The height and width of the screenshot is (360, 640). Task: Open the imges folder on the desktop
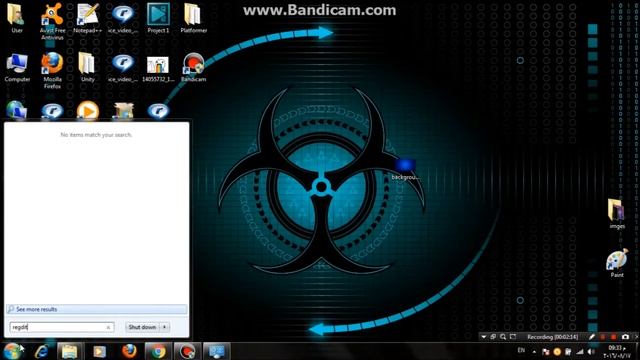[x=617, y=213]
